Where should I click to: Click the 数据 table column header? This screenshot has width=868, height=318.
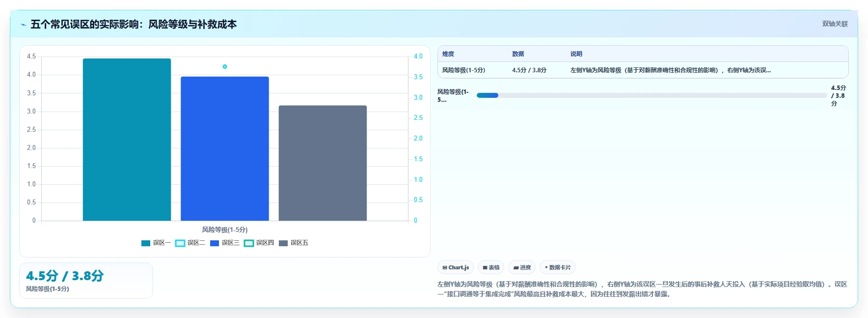[518, 54]
